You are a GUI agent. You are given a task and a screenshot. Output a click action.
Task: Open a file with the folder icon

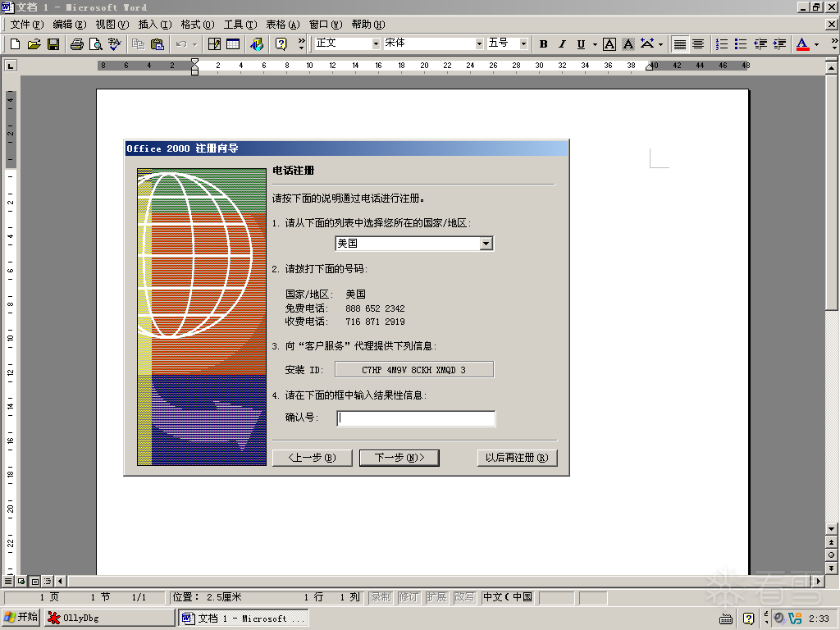34,44
